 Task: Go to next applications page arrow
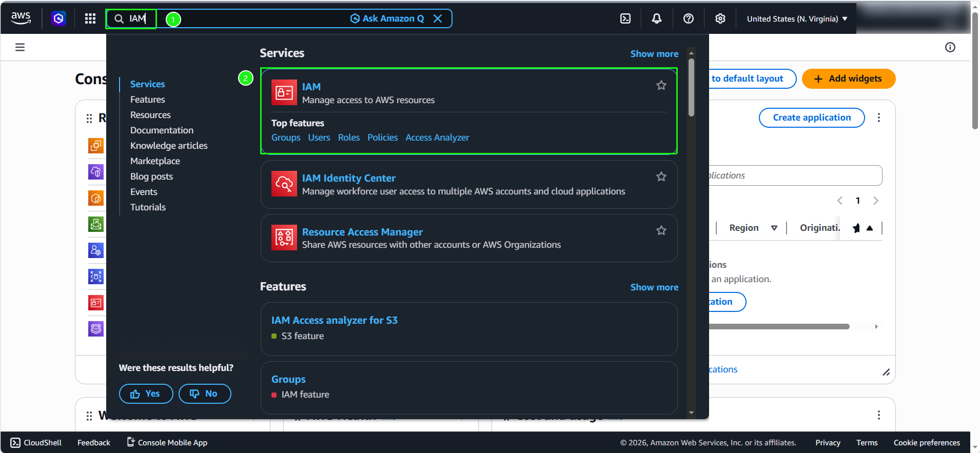coord(876,201)
